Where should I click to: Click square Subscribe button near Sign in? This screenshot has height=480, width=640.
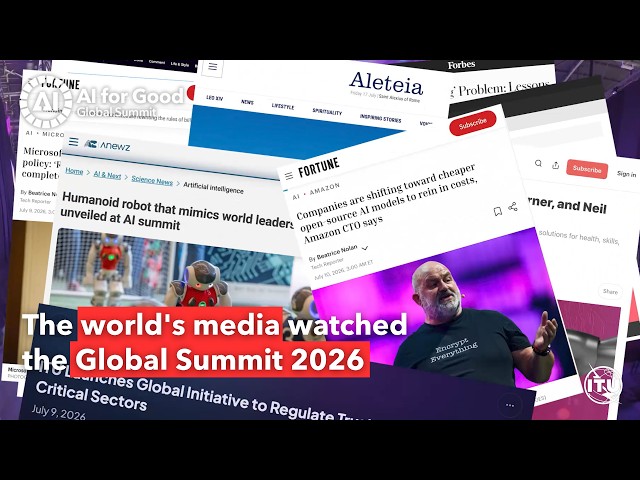coord(587,169)
